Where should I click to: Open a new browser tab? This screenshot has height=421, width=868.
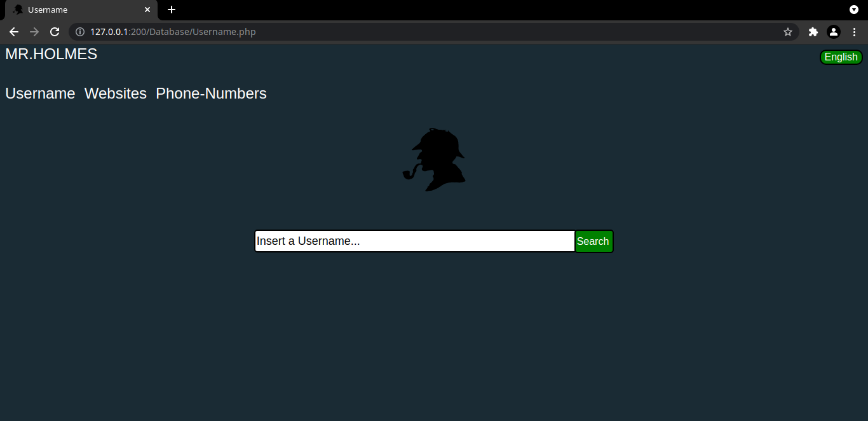click(172, 10)
